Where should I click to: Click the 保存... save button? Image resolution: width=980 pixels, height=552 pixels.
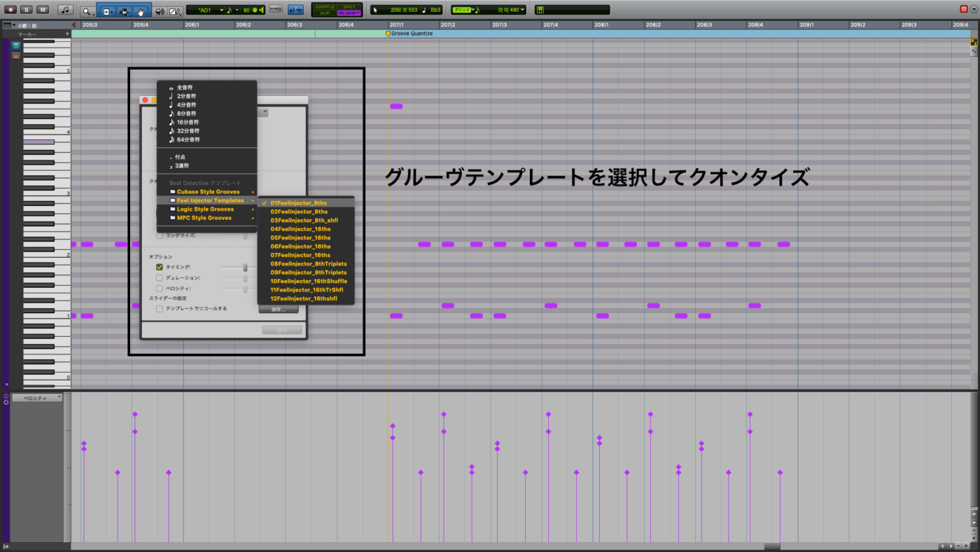tap(279, 309)
